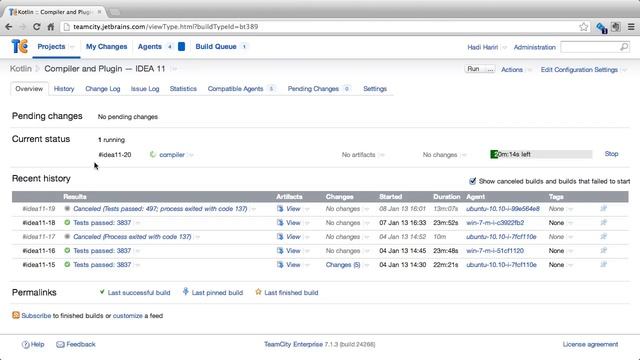Stop the running build #idea11-20
This screenshot has height=360, width=640.
tap(611, 154)
